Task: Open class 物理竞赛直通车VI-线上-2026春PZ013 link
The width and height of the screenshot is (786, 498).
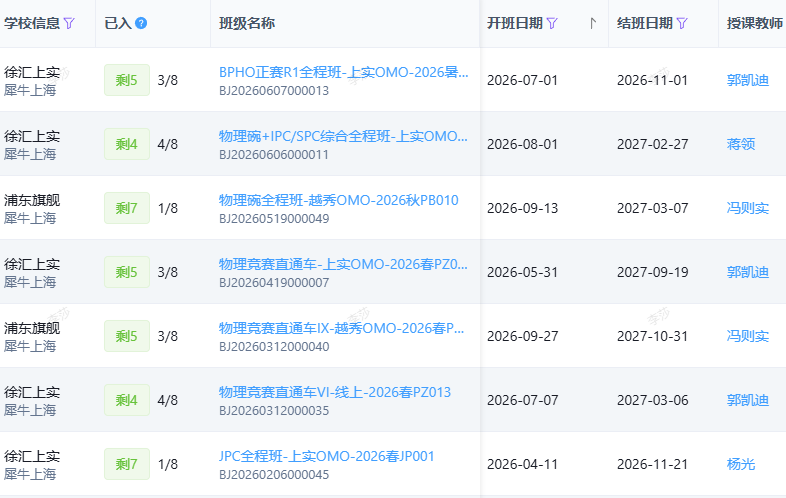Action: coord(335,392)
